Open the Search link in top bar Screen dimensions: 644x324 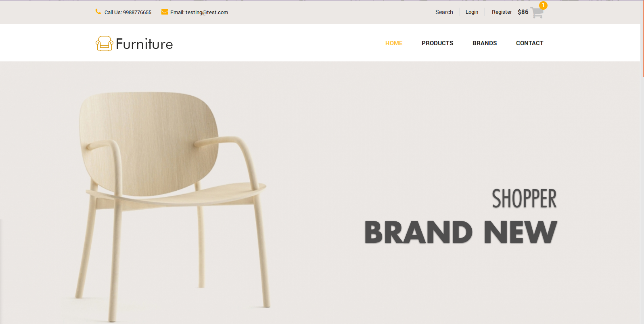click(x=444, y=12)
